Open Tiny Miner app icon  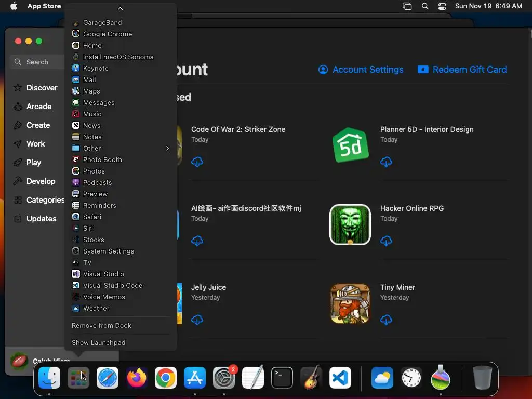point(350,303)
